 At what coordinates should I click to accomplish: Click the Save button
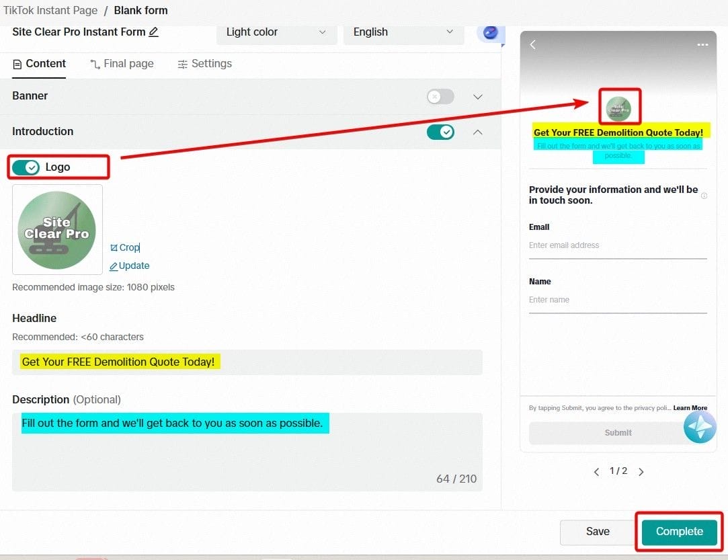point(597,532)
